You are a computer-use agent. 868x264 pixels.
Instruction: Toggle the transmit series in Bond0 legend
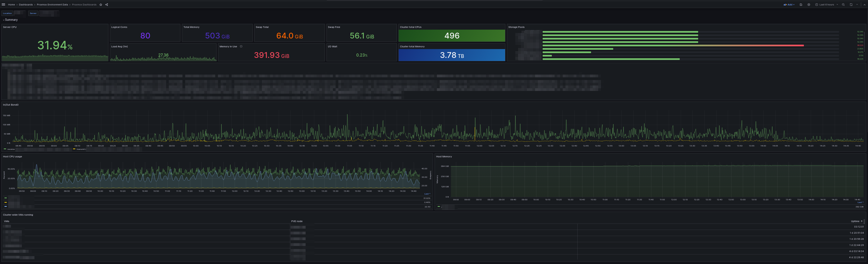[80, 149]
